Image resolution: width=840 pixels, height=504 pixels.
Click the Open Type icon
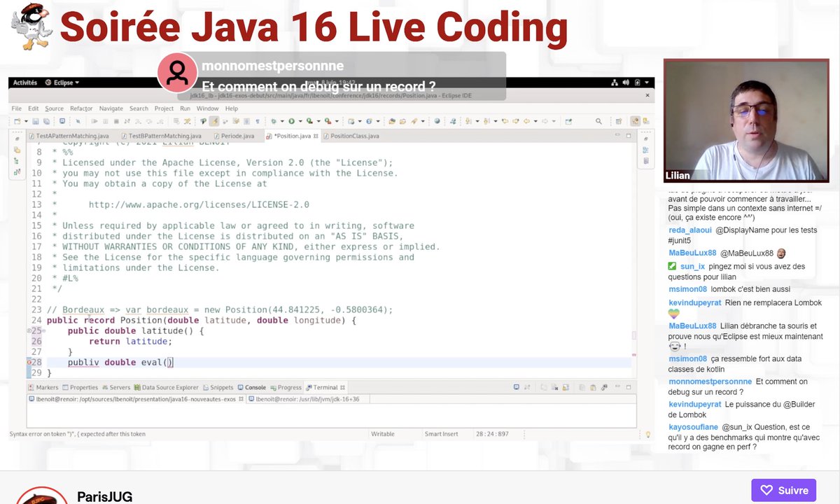[393, 121]
